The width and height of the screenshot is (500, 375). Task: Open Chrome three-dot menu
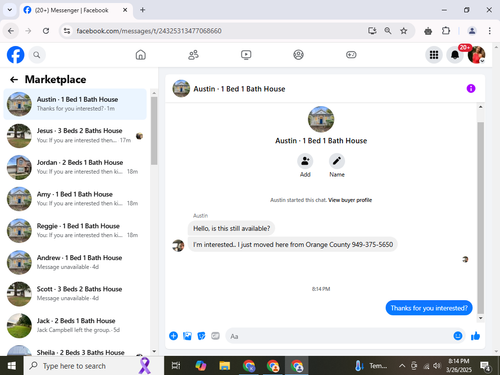(490, 31)
